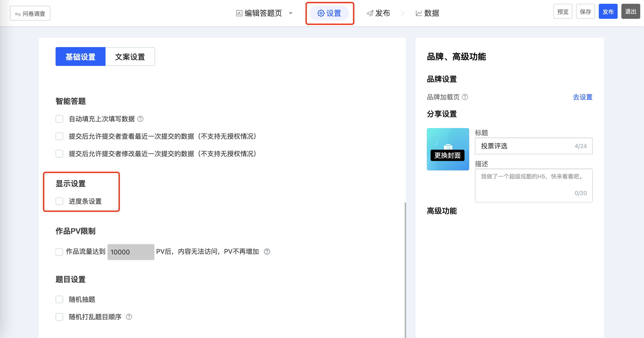644x338 pixels.
Task: Go to the 数据 step
Action: click(x=428, y=13)
